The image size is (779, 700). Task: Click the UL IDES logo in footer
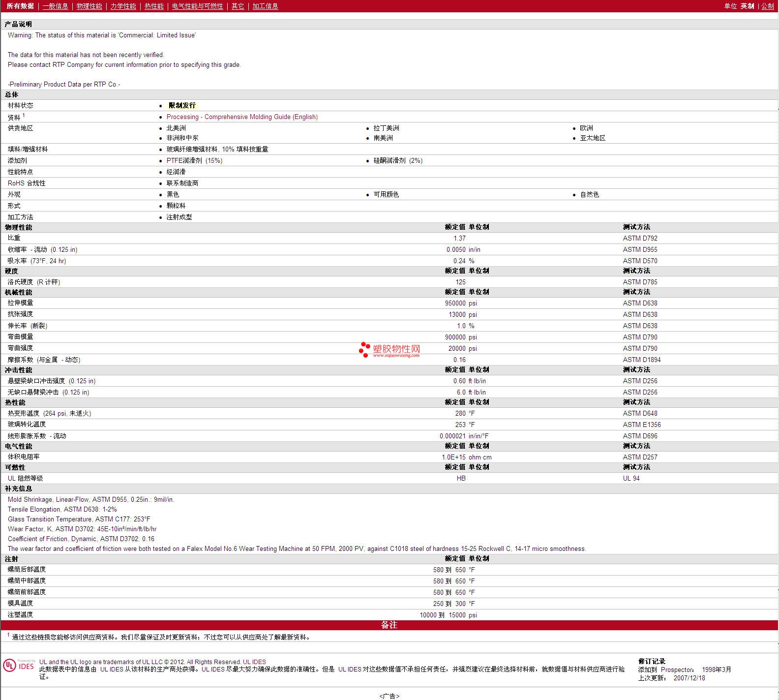click(x=19, y=666)
